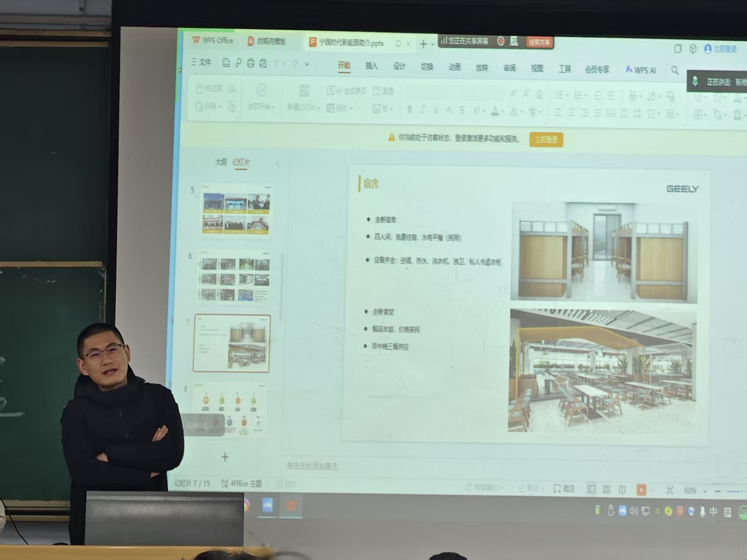Click the orange 立即登录 login button
747x560 pixels.
coord(546,140)
